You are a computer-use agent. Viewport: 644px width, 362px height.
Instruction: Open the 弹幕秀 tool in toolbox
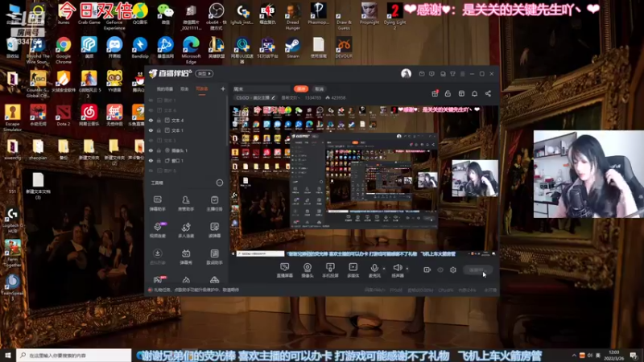186,257
